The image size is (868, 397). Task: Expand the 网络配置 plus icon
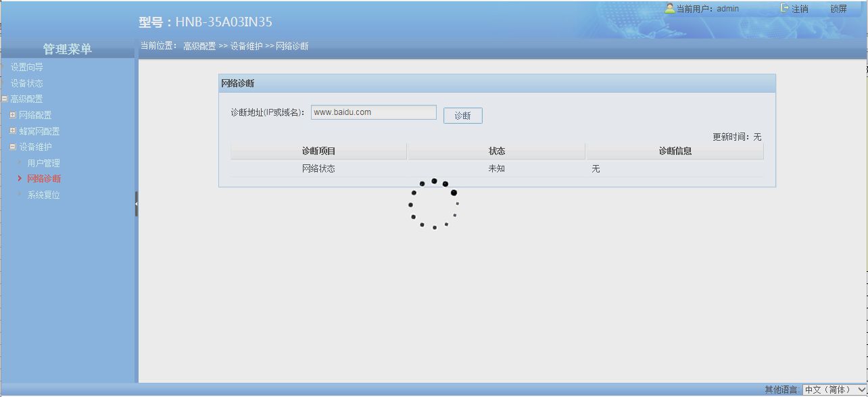point(13,115)
